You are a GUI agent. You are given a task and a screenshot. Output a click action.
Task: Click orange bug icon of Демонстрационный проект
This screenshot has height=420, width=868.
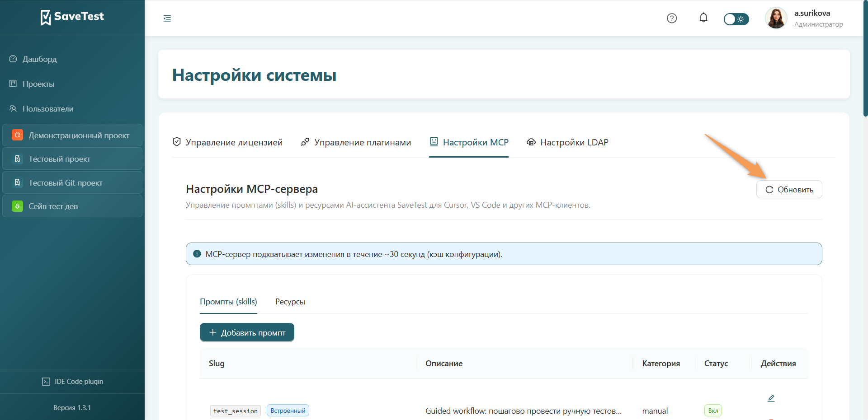click(x=17, y=135)
